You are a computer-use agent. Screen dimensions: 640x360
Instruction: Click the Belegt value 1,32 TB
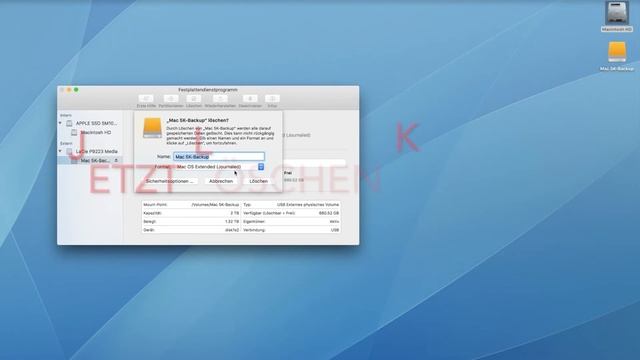point(232,222)
